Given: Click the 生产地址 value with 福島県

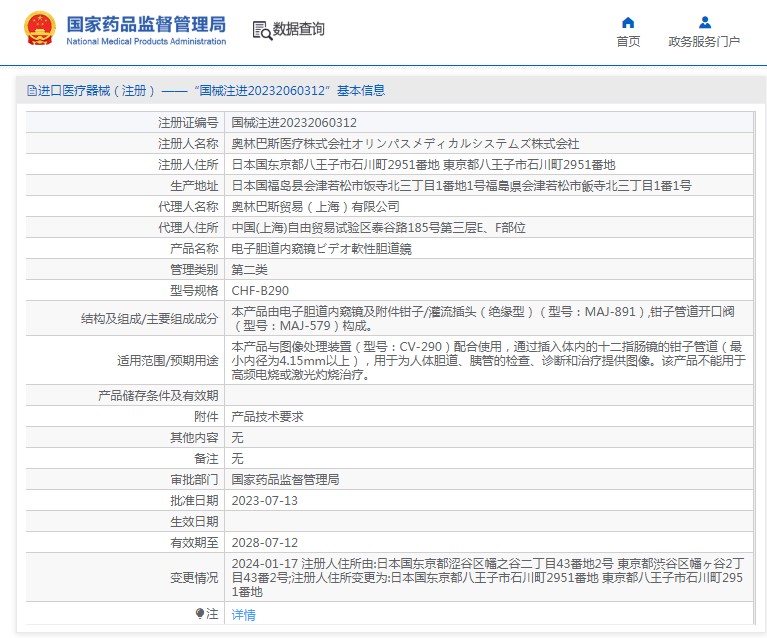Looking at the screenshot, I should click(x=462, y=186).
